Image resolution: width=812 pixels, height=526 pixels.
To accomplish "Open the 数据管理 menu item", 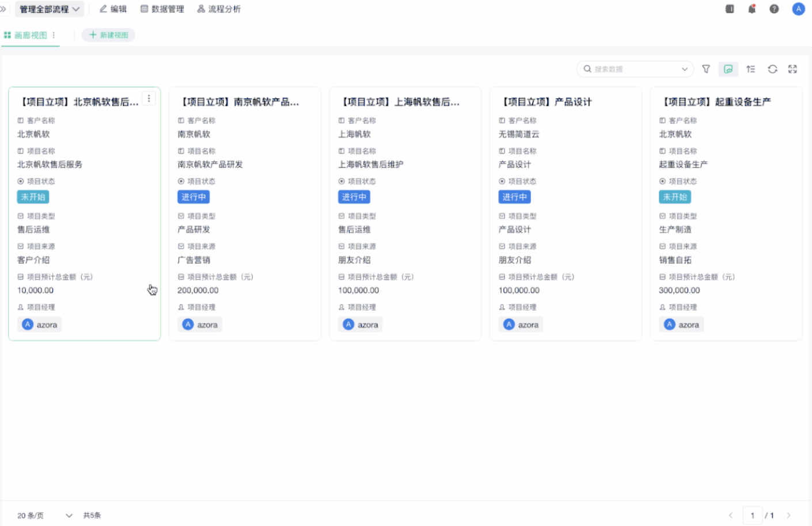I will [162, 9].
